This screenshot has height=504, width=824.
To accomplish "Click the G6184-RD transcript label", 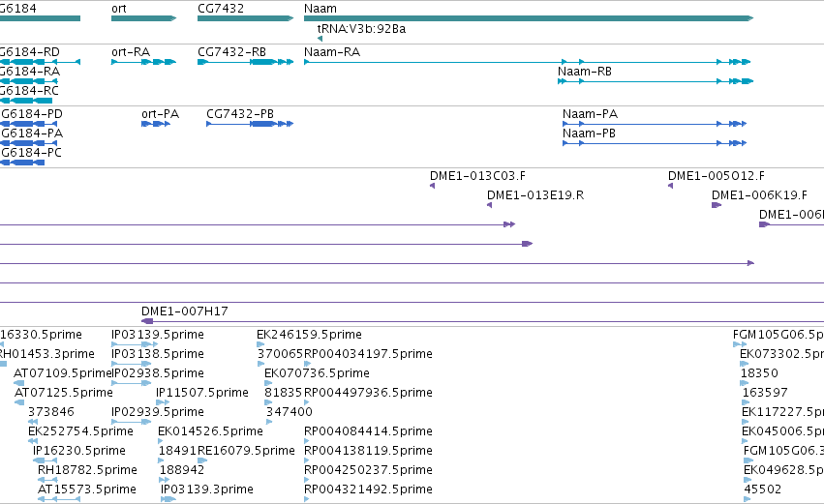I will click(x=29, y=52).
